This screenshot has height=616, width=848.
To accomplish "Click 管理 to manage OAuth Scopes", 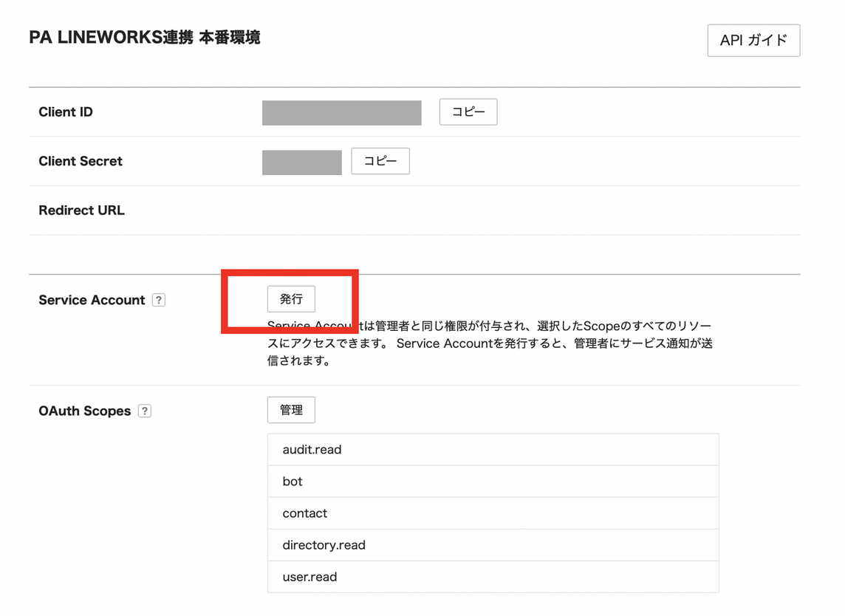I will [x=291, y=410].
